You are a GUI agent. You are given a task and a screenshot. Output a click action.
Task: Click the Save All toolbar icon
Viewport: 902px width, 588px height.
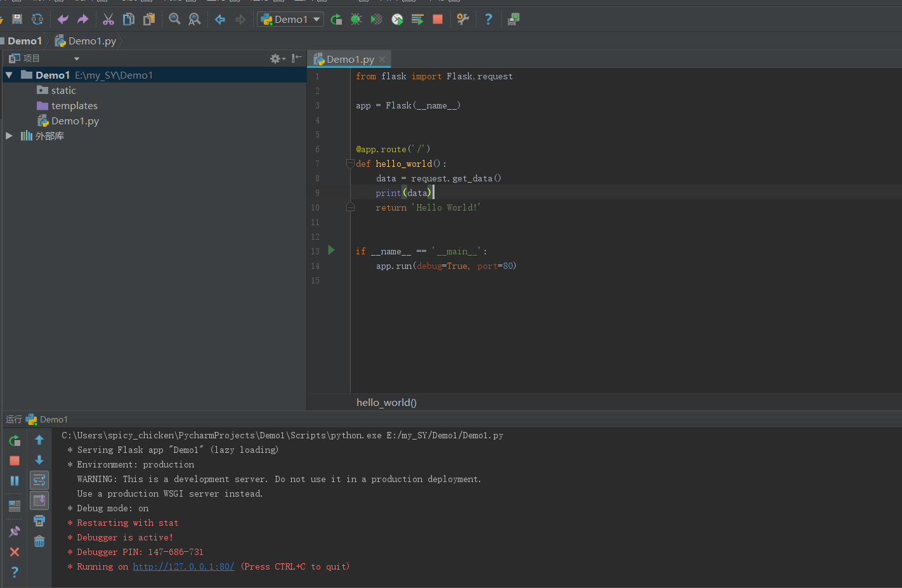[x=17, y=19]
